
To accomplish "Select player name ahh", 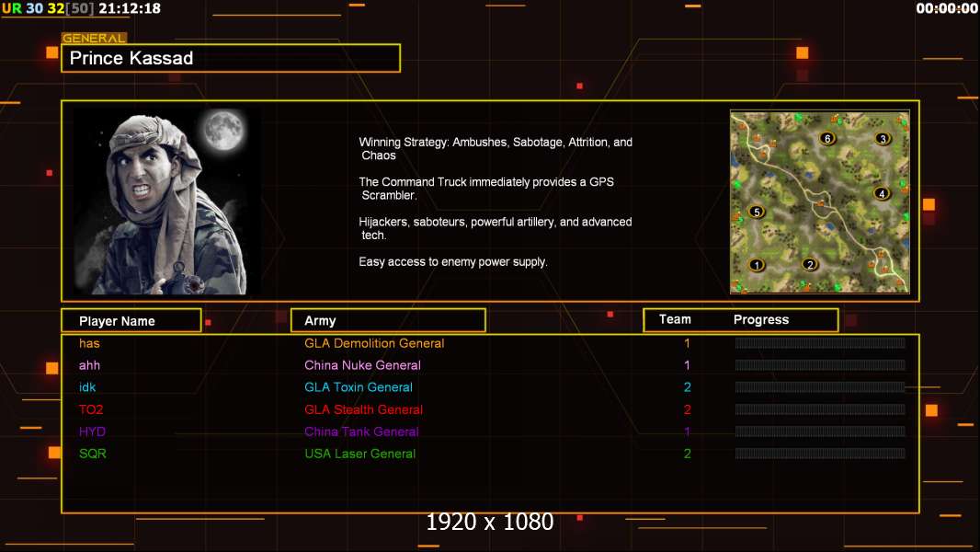I will 89,365.
